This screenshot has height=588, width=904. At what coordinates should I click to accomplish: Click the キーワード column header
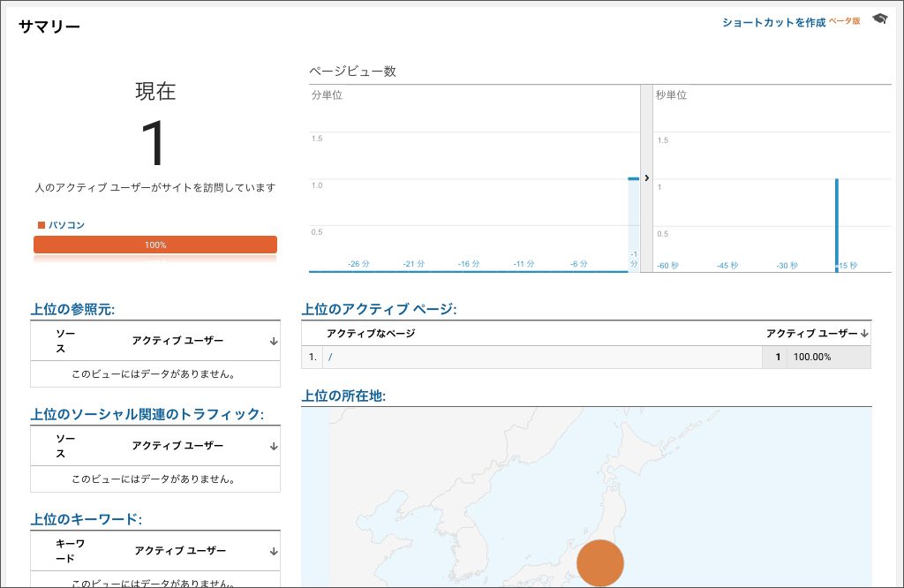point(70,551)
